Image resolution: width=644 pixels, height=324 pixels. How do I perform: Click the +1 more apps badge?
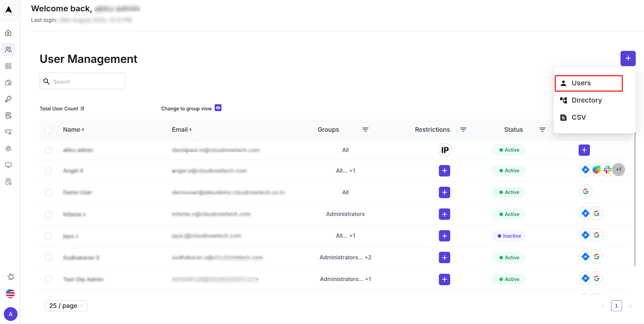619,170
